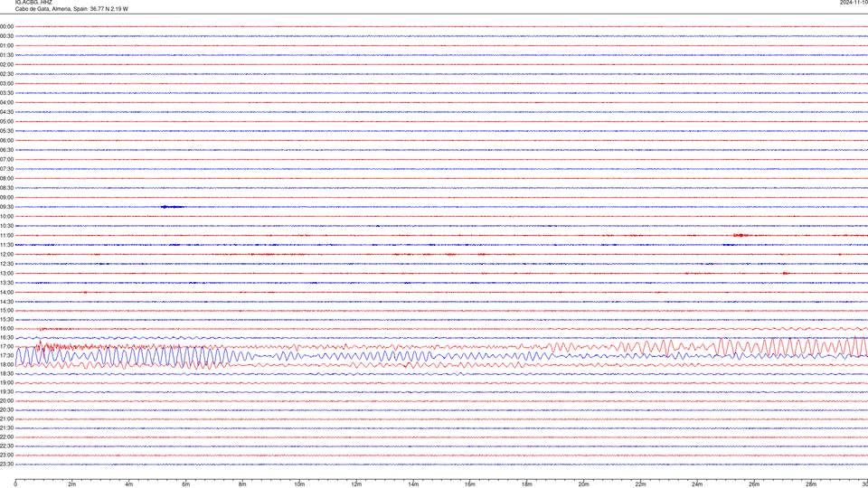Select the 01:30 trace time label
The image size is (868, 488).
coord(6,55)
